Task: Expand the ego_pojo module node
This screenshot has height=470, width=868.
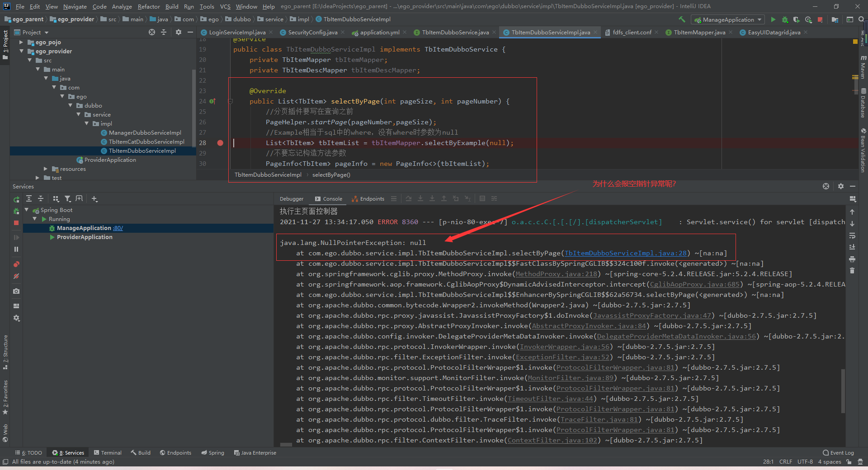Action: (21, 42)
